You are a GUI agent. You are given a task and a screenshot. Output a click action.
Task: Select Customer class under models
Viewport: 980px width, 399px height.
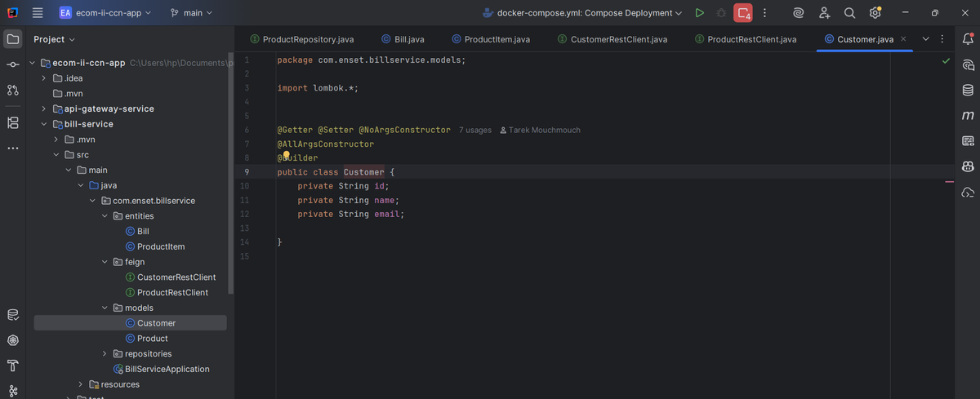[130, 323]
